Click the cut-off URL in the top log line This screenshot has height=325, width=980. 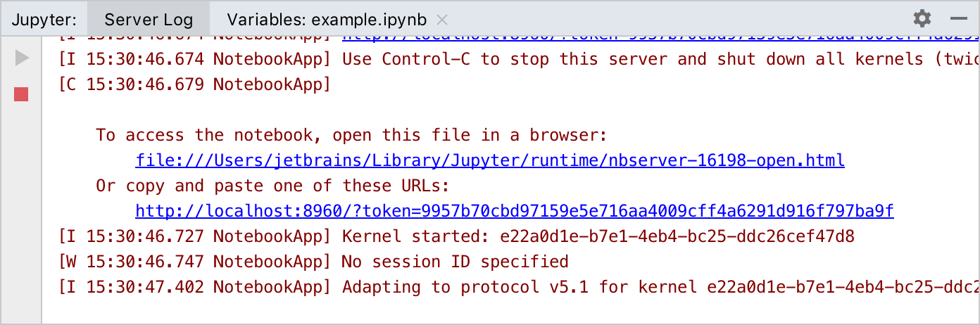coord(655,37)
